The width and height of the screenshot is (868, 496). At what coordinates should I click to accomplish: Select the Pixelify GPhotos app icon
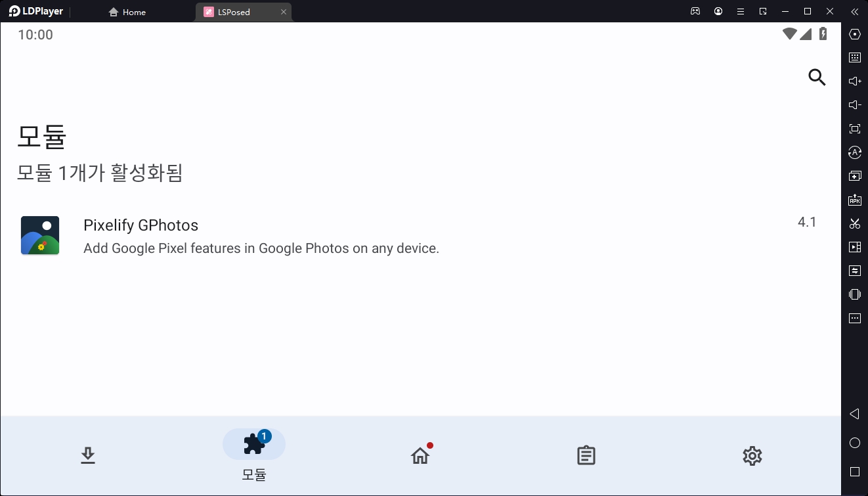40,235
